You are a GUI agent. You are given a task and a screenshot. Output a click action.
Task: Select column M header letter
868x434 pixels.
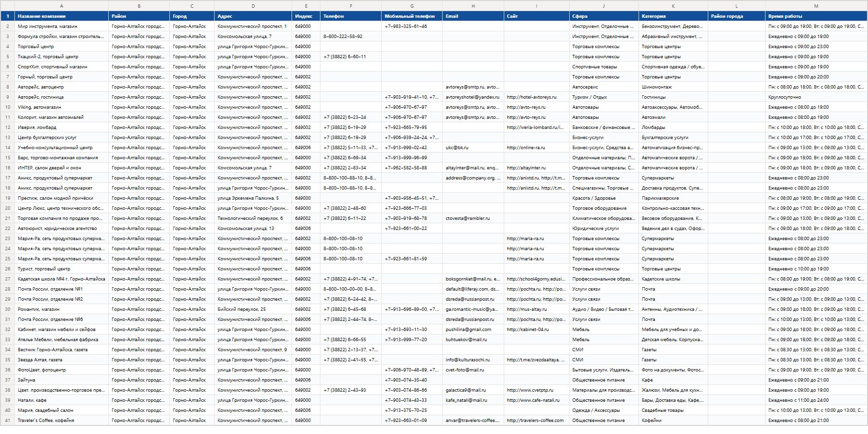[x=816, y=6]
